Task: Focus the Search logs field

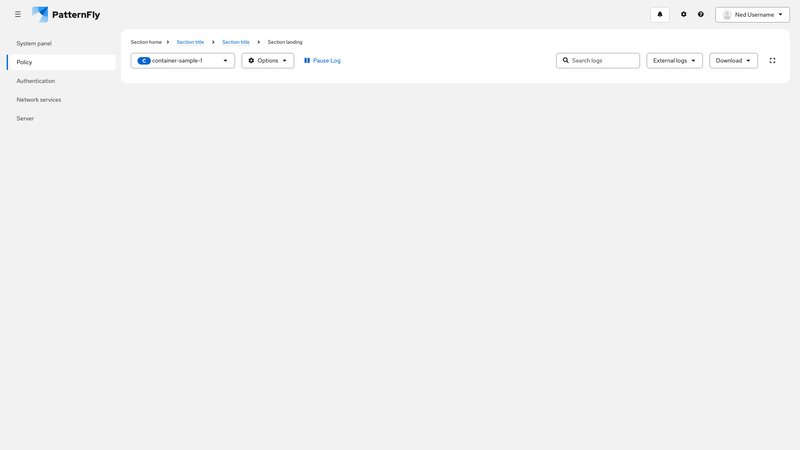Action: pyautogui.click(x=597, y=61)
